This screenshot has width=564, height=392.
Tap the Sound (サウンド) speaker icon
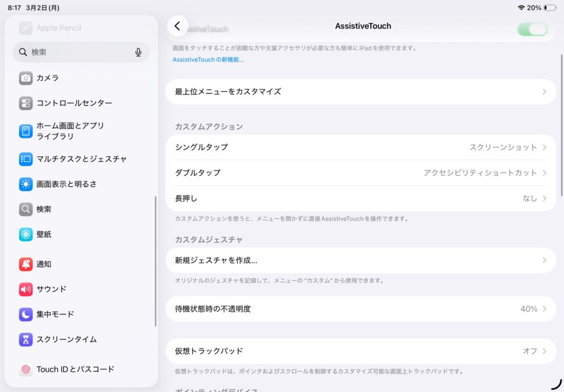(26, 289)
